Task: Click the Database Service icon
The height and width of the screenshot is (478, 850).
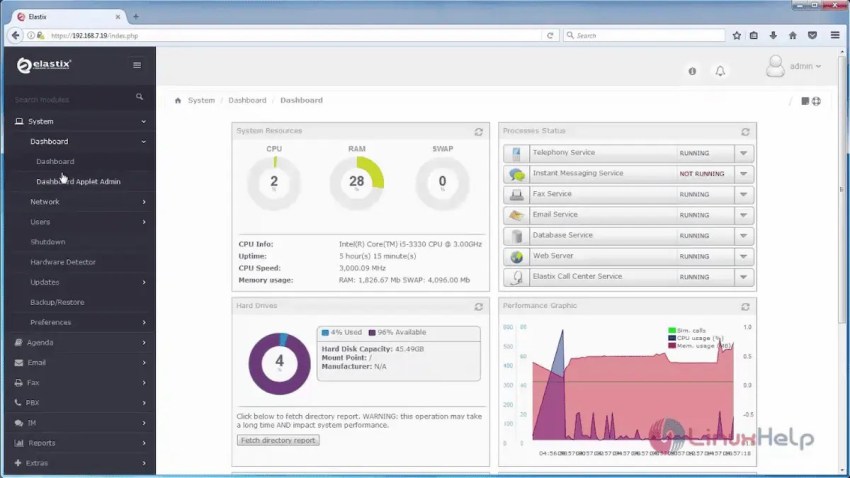Action: pos(516,236)
